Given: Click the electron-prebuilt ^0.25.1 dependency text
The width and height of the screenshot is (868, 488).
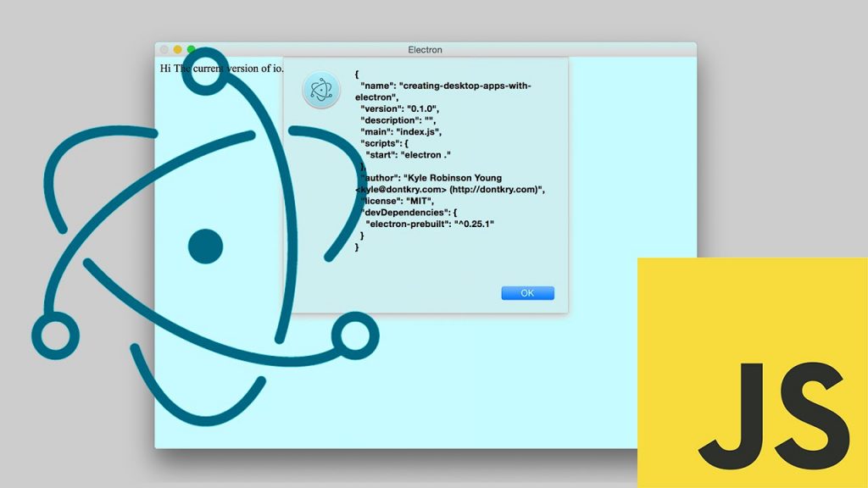Looking at the screenshot, I should (x=428, y=224).
